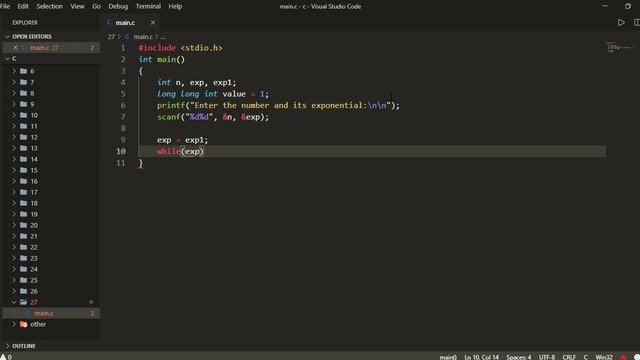
Task: Select folder 19 in explorer
Action: pos(51,214)
